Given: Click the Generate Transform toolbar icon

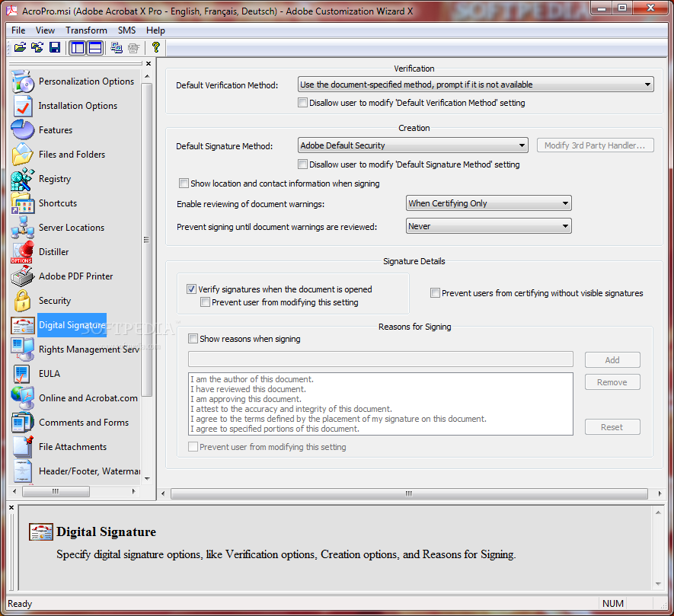Looking at the screenshot, I should click(116, 47).
